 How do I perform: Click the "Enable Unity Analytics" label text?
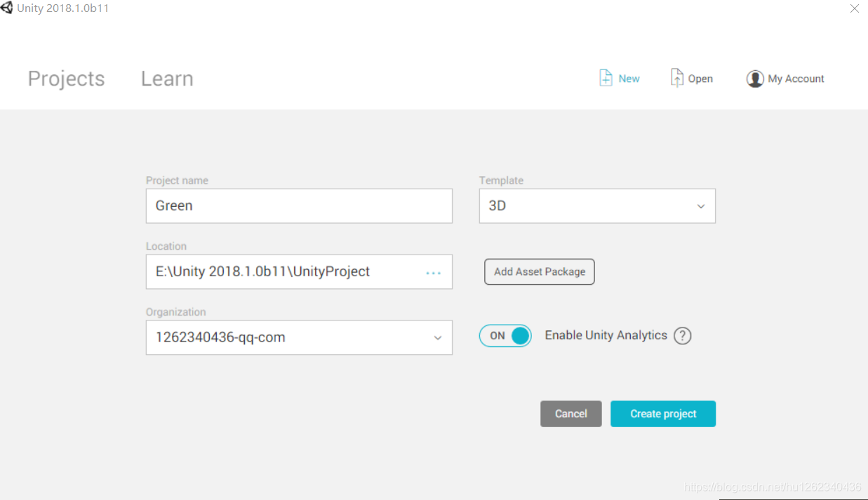(x=606, y=335)
